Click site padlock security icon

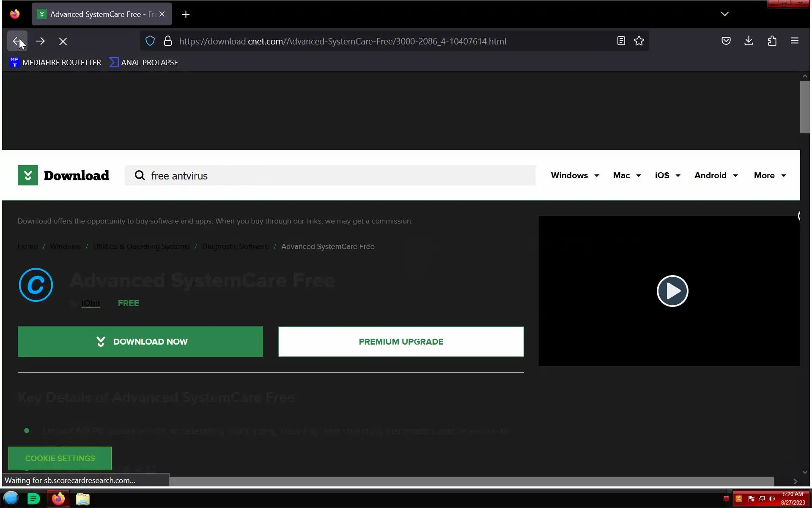(168, 41)
